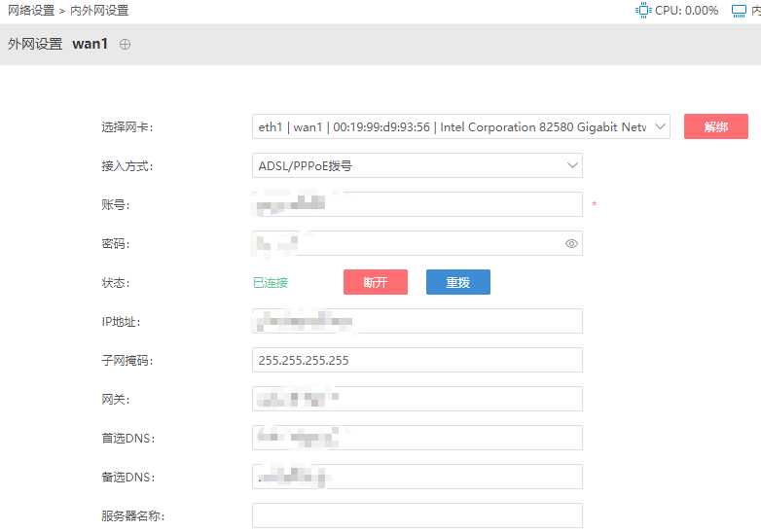Viewport: 761px width, 532px height.
Task: Click the 首选DNS input field
Action: (x=417, y=438)
